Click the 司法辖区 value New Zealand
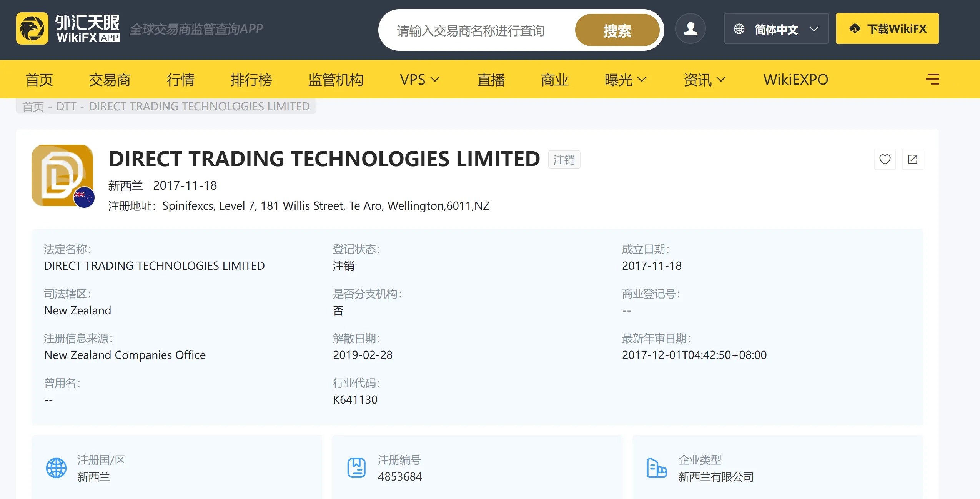The image size is (980, 499). (x=78, y=310)
